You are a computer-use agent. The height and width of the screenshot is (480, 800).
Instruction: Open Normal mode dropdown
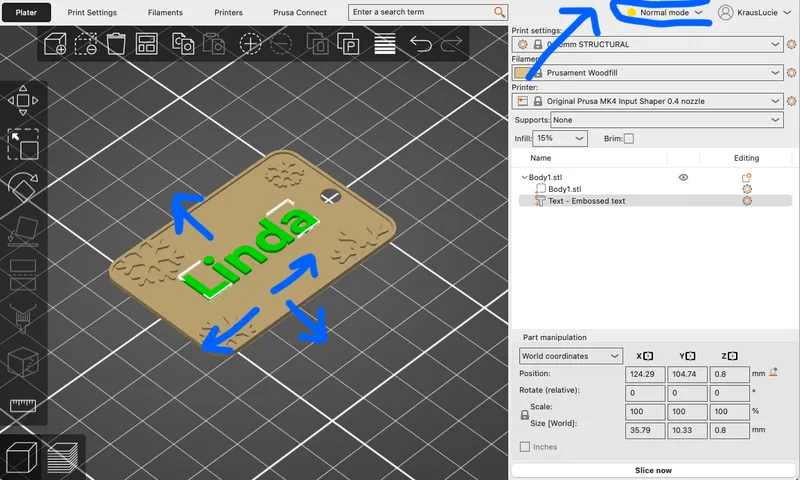pos(665,12)
